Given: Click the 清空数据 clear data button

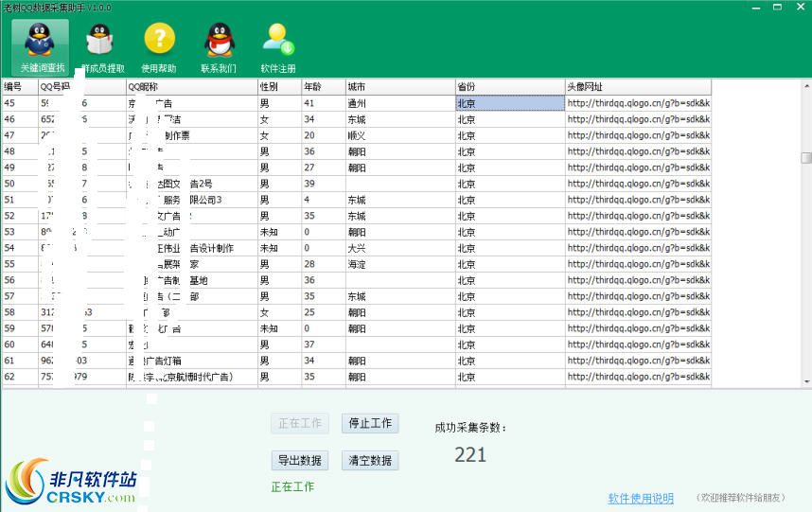Looking at the screenshot, I should pos(370,460).
